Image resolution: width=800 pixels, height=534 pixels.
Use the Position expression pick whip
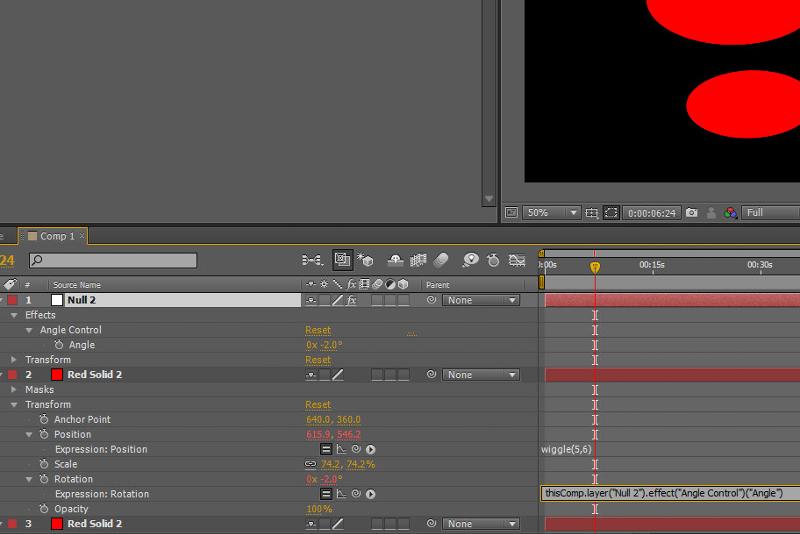click(356, 449)
